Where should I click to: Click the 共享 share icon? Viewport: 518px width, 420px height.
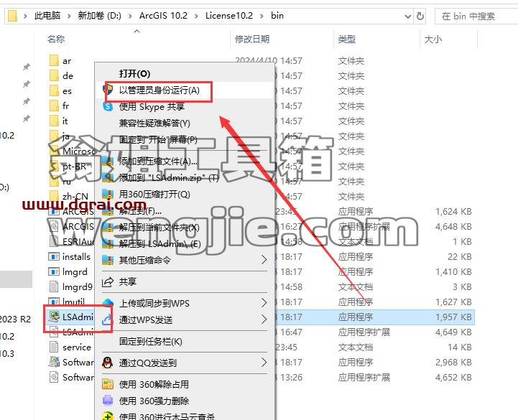pyautogui.click(x=108, y=281)
